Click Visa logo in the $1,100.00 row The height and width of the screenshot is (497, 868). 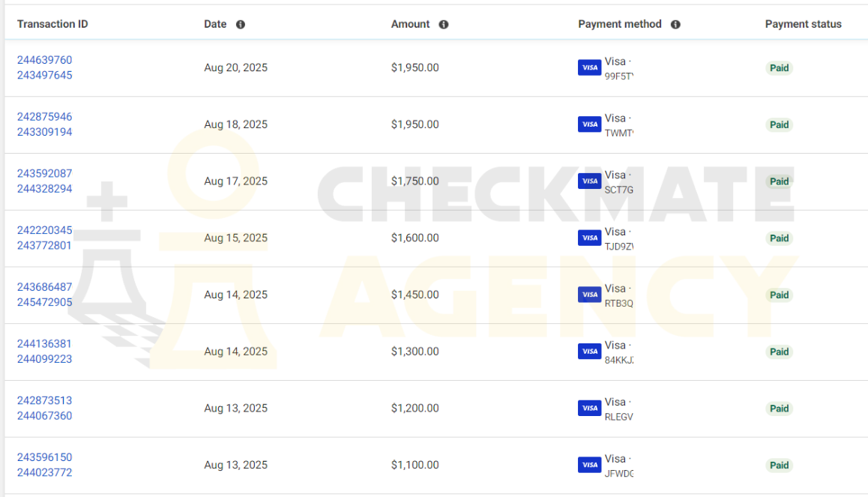click(x=590, y=465)
